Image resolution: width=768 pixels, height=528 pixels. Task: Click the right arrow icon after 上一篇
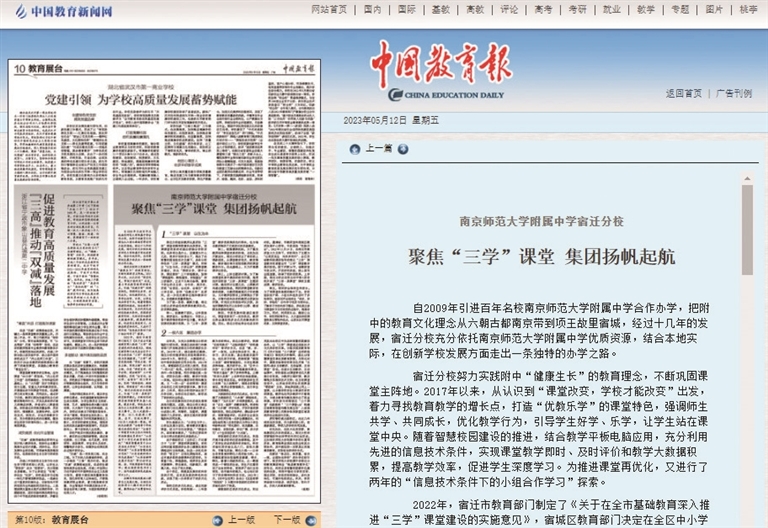click(x=403, y=149)
